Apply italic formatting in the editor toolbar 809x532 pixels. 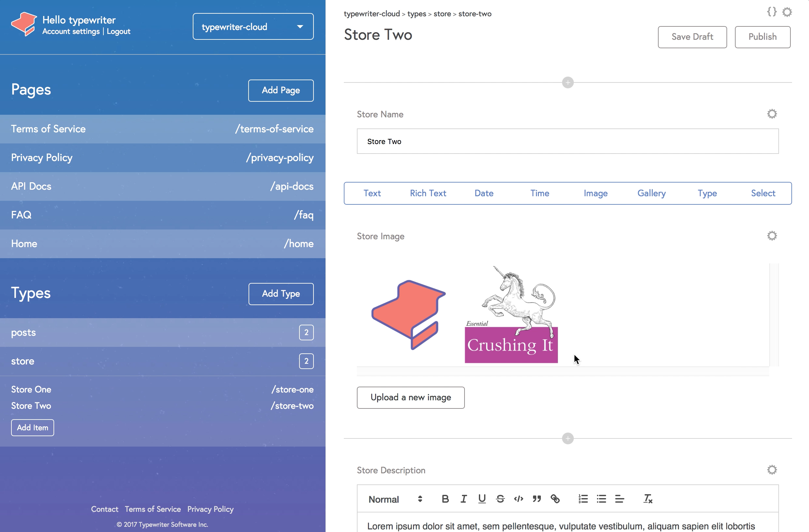(x=463, y=499)
